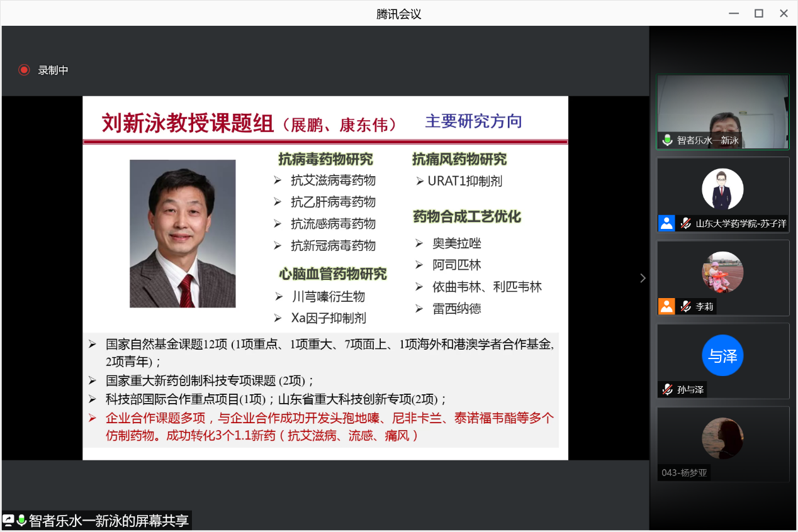Click the 录制中 recording status label
Screen dimensions: 798x532
pyautogui.click(x=53, y=70)
